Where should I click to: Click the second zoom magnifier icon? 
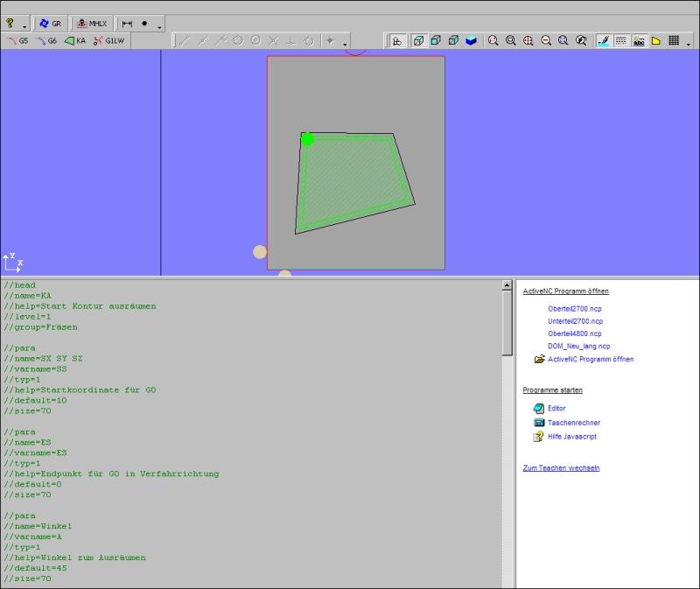point(511,41)
